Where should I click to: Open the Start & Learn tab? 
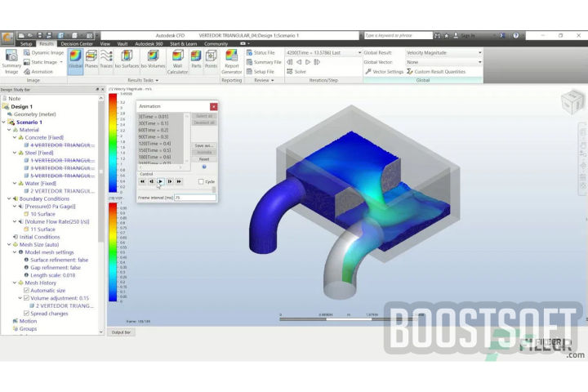point(184,44)
